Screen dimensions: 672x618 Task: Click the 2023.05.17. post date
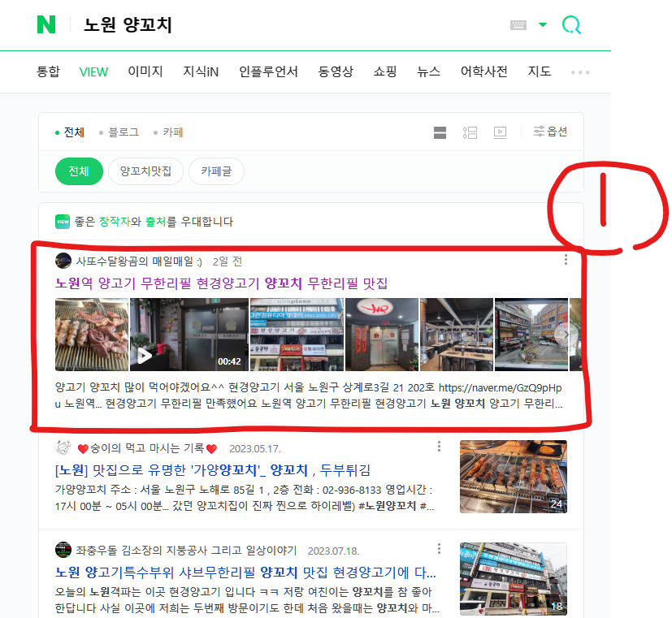(255, 449)
